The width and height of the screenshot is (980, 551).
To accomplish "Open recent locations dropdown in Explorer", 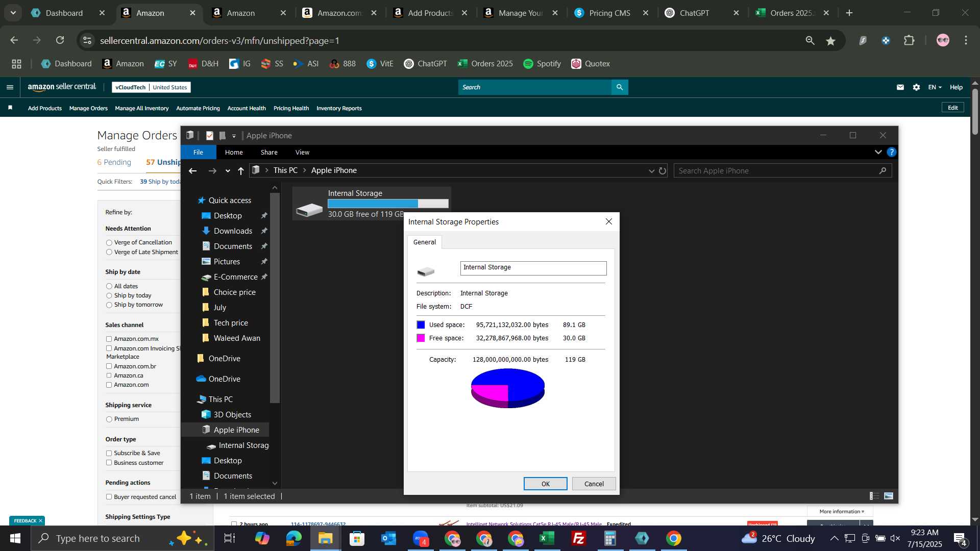I will click(x=228, y=171).
